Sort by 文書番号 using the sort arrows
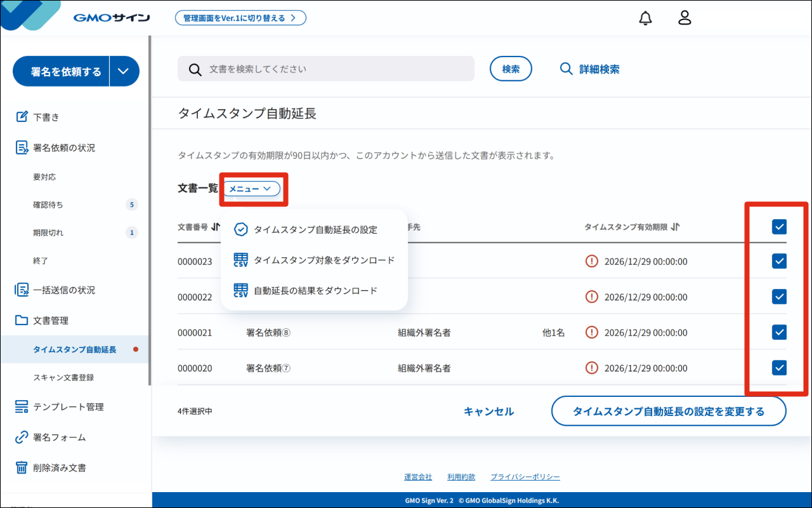The width and height of the screenshot is (812, 508). (216, 227)
